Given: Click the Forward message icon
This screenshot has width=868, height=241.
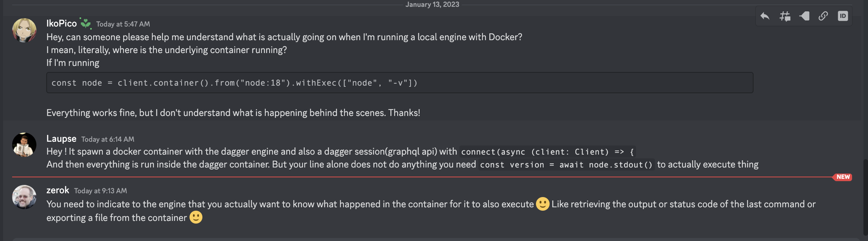Looking at the screenshot, I should [x=804, y=17].
